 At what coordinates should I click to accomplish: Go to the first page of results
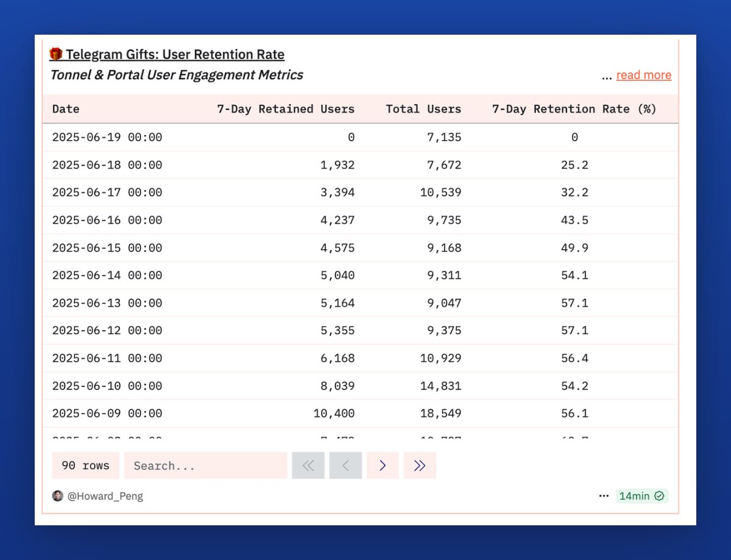pyautogui.click(x=308, y=466)
